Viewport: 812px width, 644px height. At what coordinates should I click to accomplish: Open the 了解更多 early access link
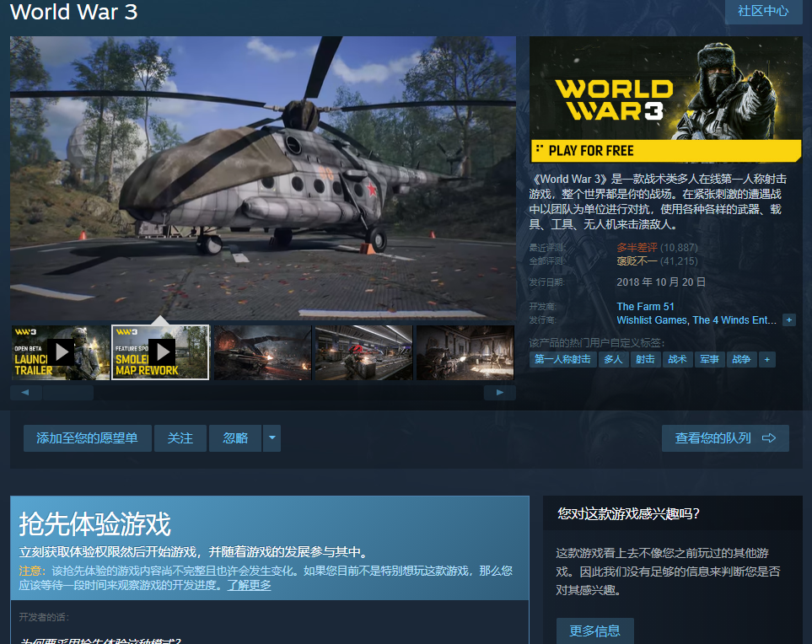[x=249, y=586]
